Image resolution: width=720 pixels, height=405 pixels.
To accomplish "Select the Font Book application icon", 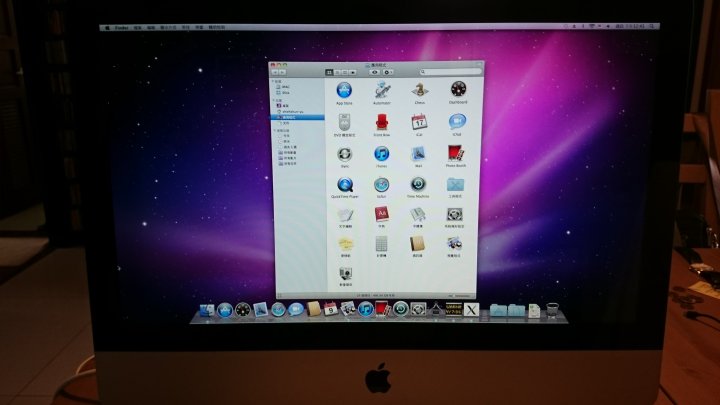I will pos(418,214).
